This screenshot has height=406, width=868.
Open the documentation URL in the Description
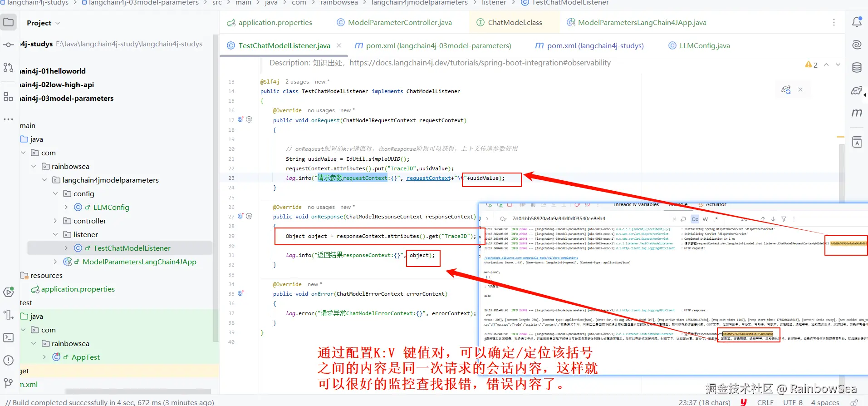point(480,63)
